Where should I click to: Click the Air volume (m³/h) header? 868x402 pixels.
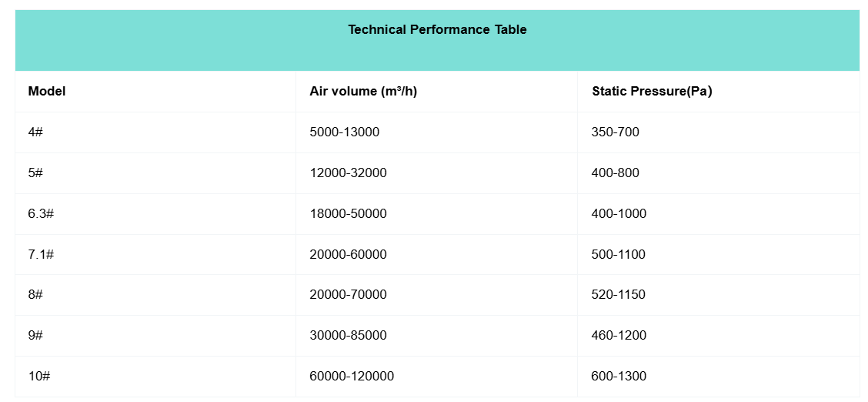[363, 92]
